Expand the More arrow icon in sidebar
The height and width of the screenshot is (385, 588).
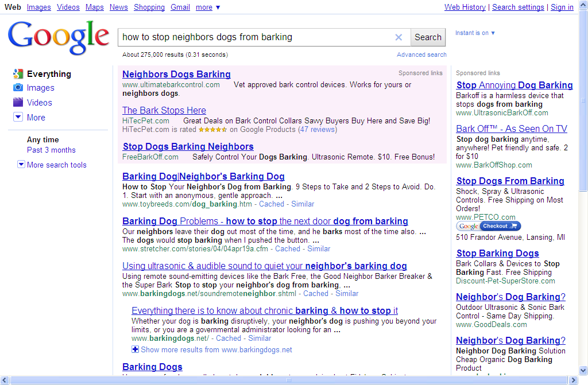click(x=18, y=117)
